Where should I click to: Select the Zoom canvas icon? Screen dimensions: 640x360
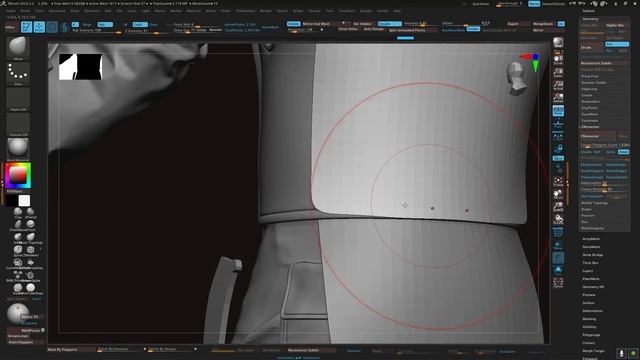558,73
